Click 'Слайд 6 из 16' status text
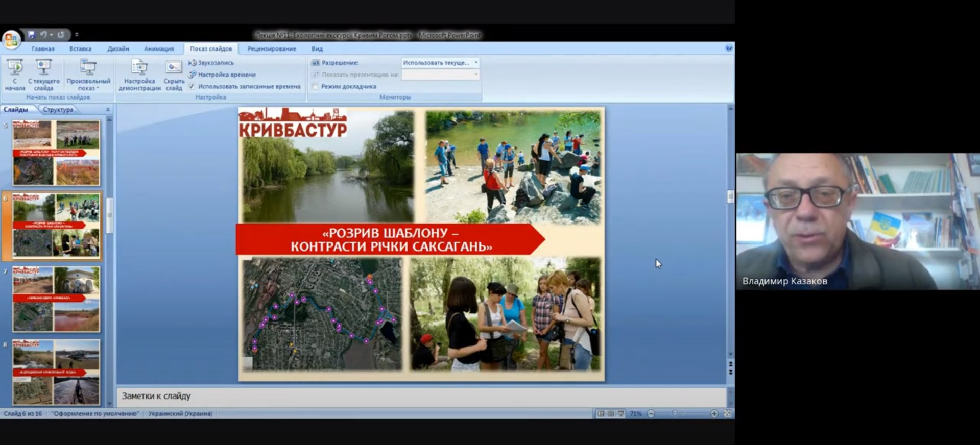The height and width of the screenshot is (445, 980). [23, 413]
